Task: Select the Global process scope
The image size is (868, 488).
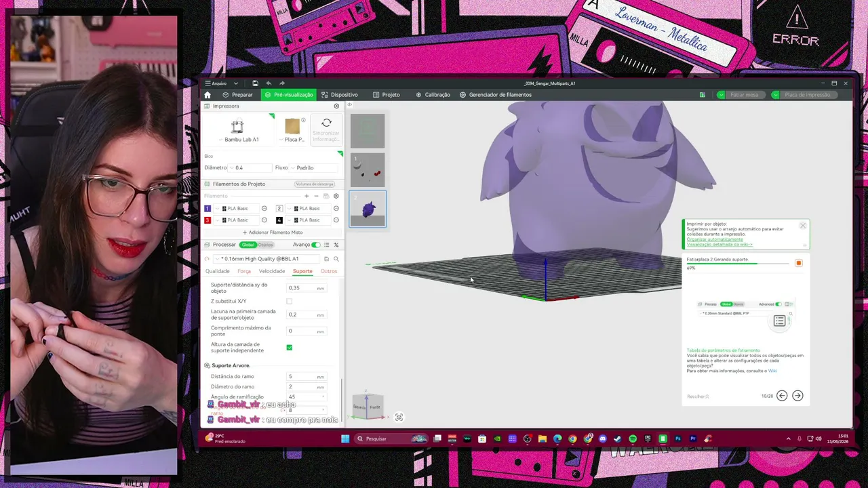Action: pyautogui.click(x=248, y=245)
